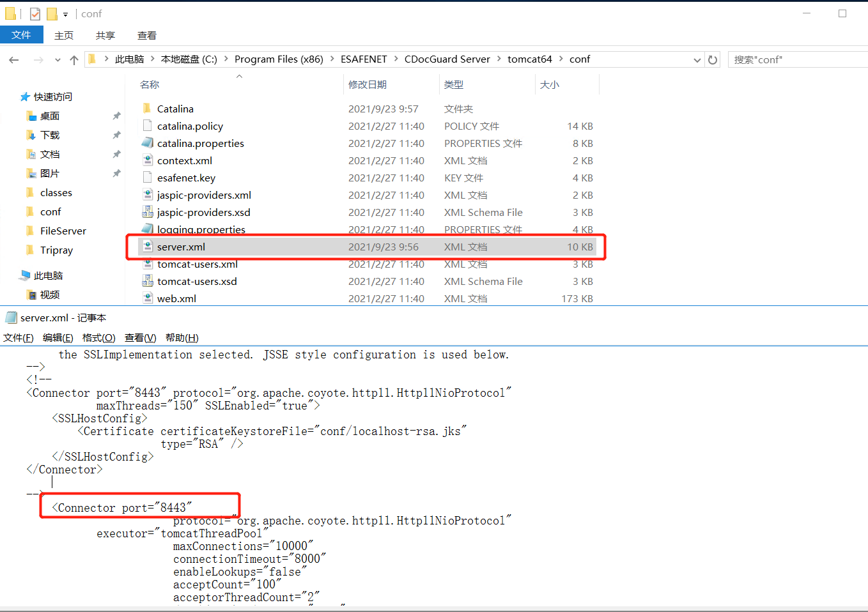Click the search conf input field
Image resolution: width=868 pixels, height=612 pixels.
796,59
